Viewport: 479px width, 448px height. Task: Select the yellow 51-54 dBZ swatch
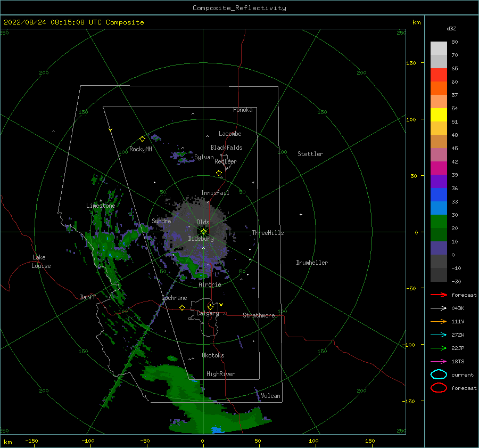(x=439, y=115)
